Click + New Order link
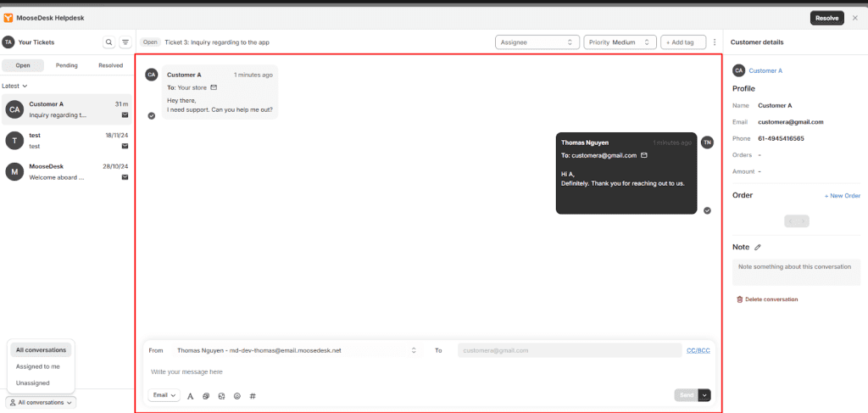 tap(842, 196)
